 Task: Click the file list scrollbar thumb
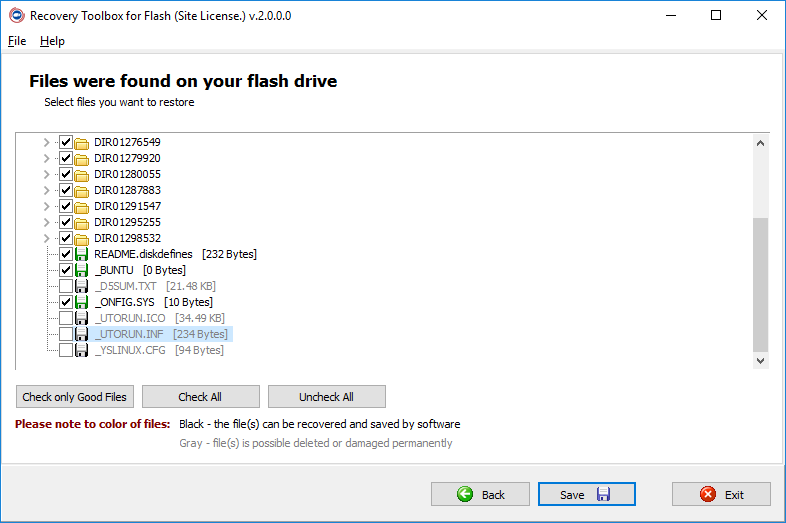(760, 285)
